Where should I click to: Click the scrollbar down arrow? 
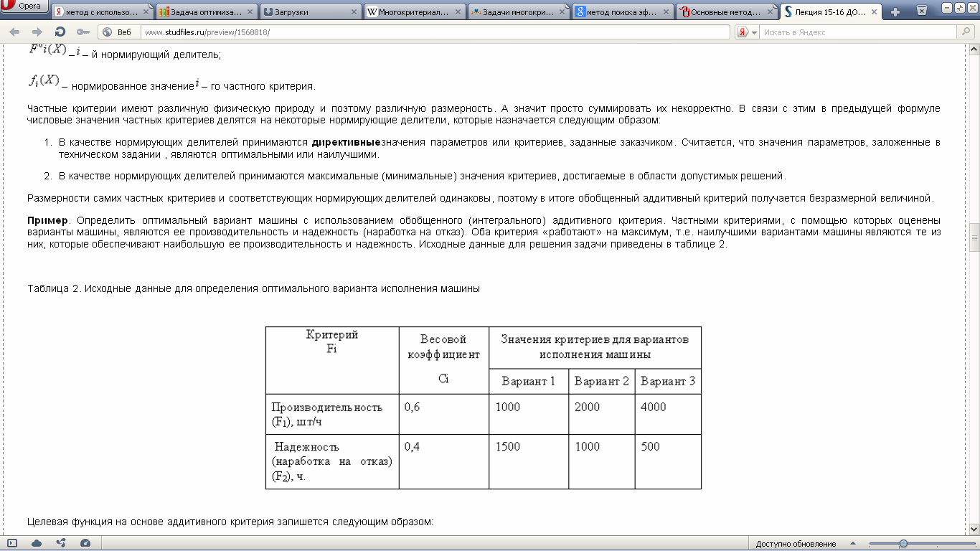pos(974,529)
